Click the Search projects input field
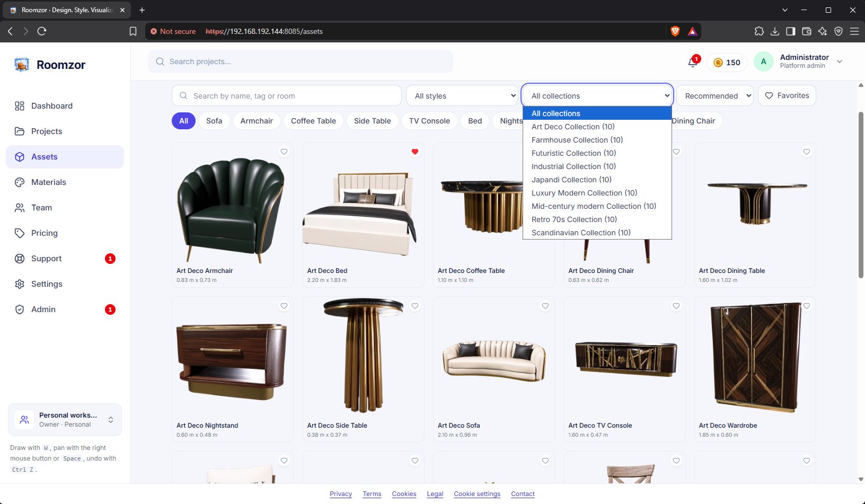This screenshot has width=865, height=504. 301,61
